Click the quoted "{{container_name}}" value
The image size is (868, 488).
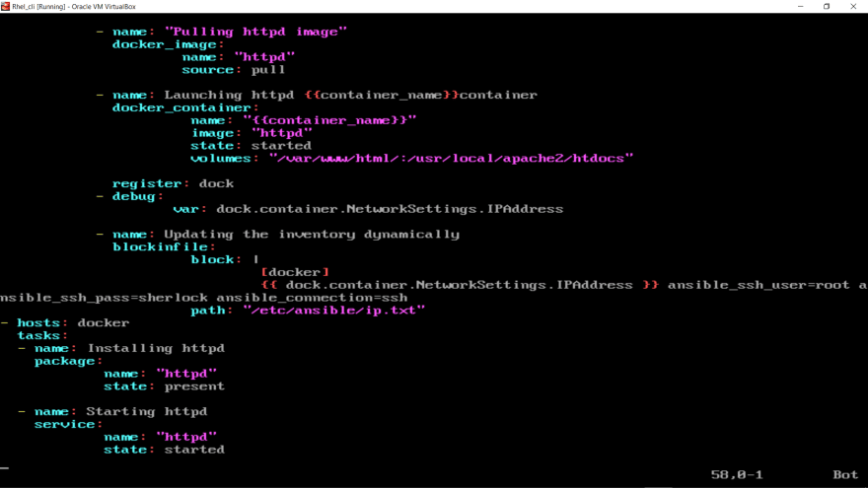(329, 120)
